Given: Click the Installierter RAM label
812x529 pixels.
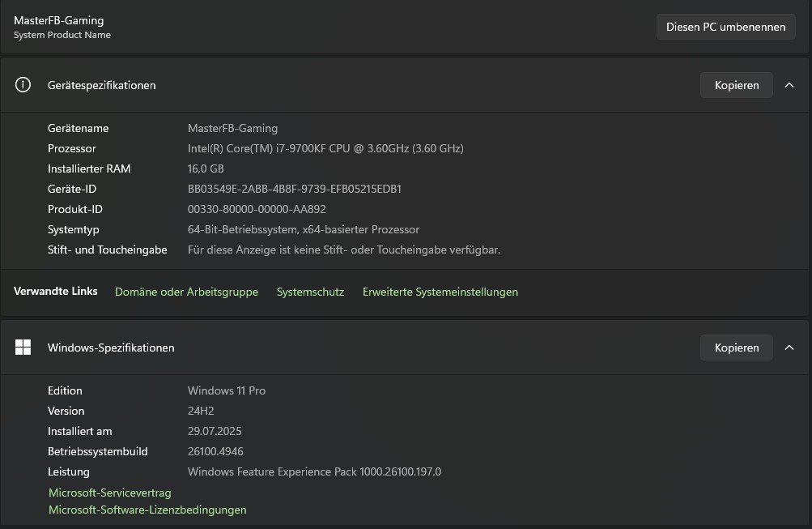Looking at the screenshot, I should pos(89,169).
